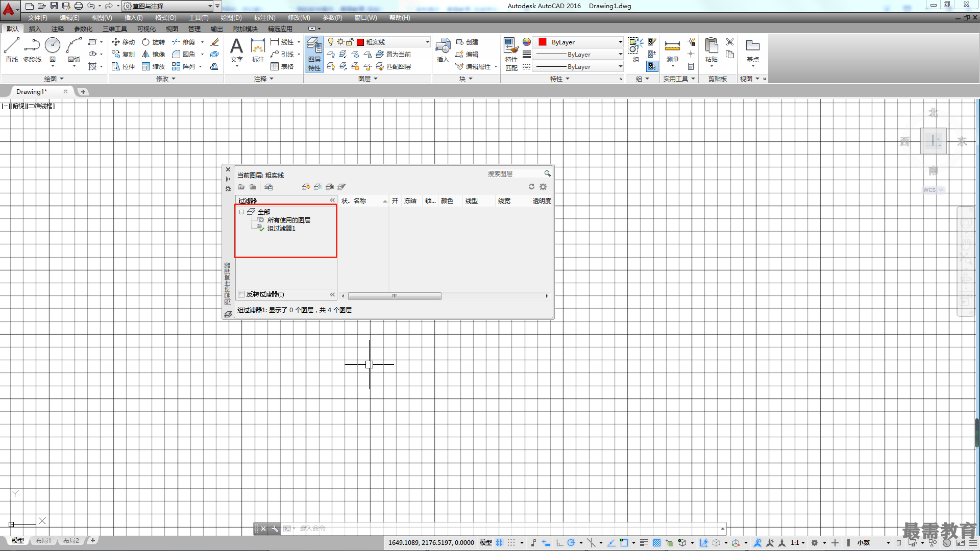Expand the Draw (绘图) panel
This screenshot has height=551, width=980.
pos(54,79)
